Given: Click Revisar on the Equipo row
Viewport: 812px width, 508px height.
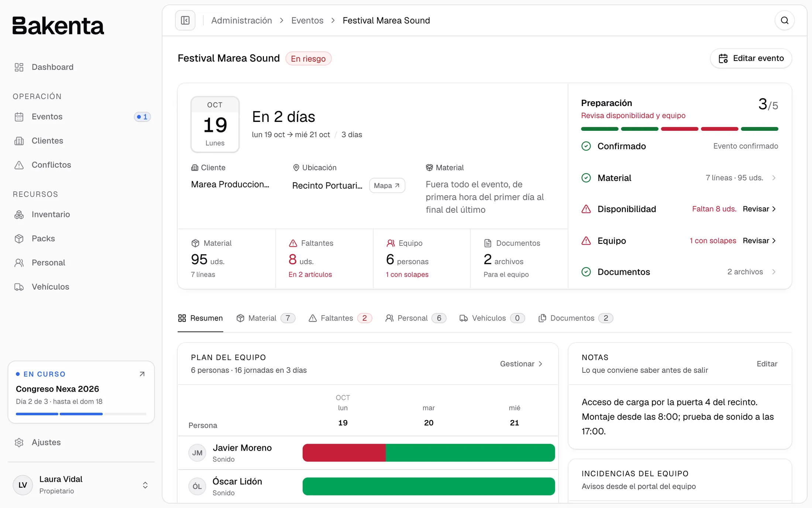Looking at the screenshot, I should pos(760,241).
